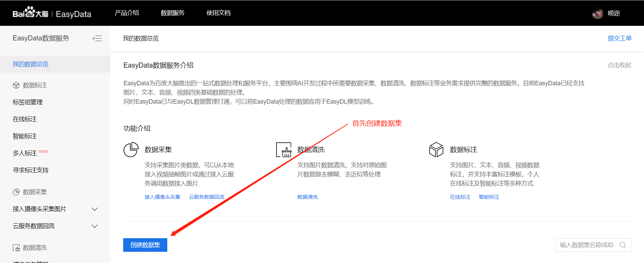Expand 接入摄像头采集图片 chevron
The image size is (644, 263).
point(95,209)
